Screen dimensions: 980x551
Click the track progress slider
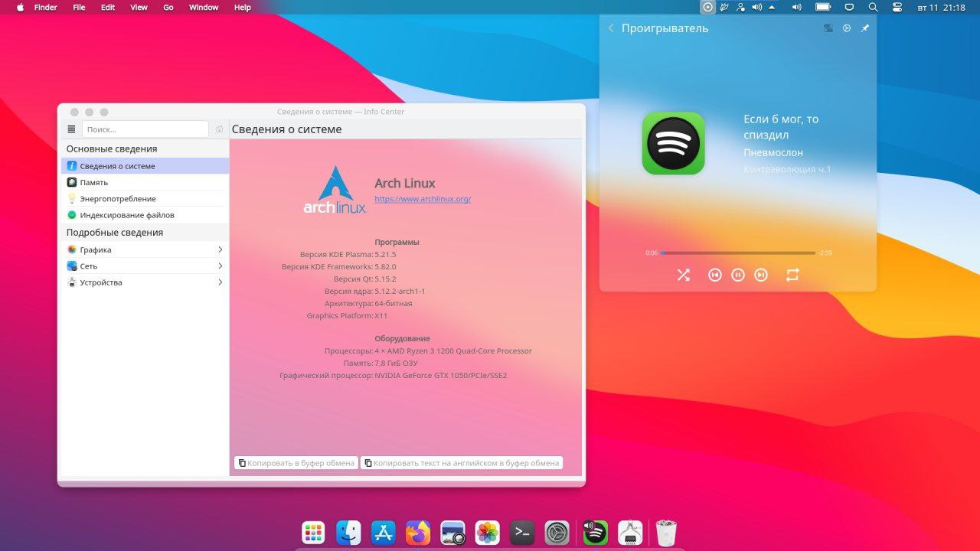point(738,253)
